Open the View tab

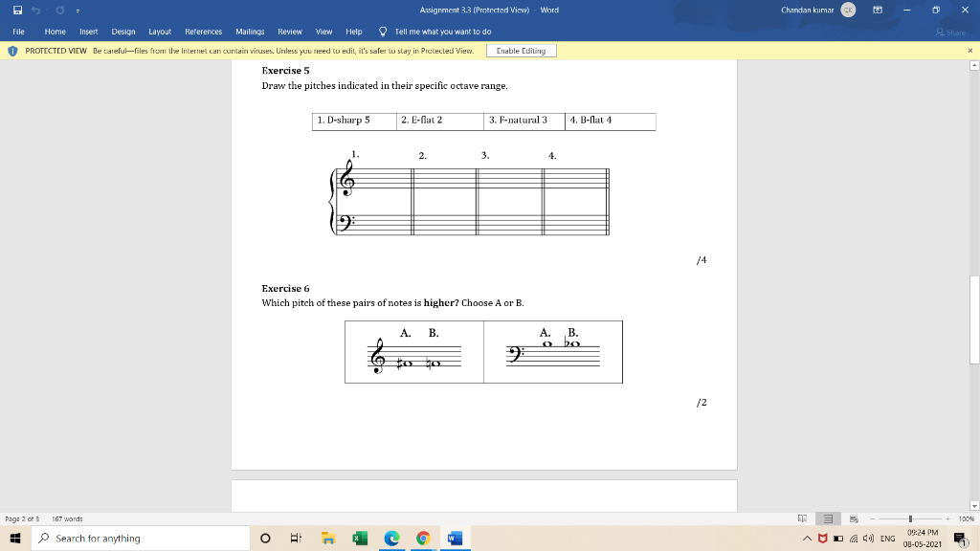pyautogui.click(x=323, y=32)
